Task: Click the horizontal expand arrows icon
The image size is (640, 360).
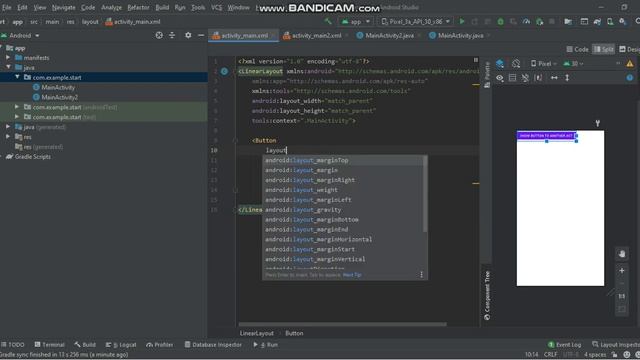Action: point(554,78)
